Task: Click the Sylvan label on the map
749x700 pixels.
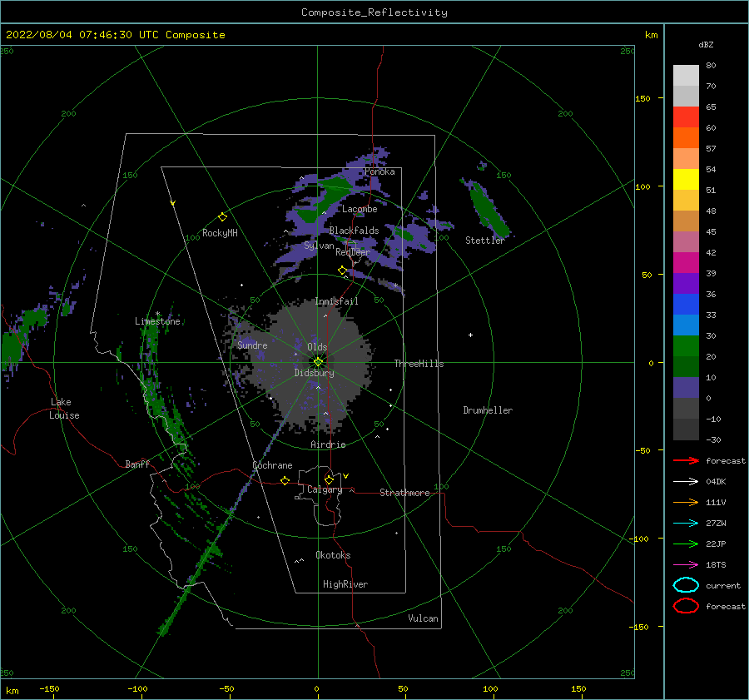Action: pyautogui.click(x=319, y=246)
